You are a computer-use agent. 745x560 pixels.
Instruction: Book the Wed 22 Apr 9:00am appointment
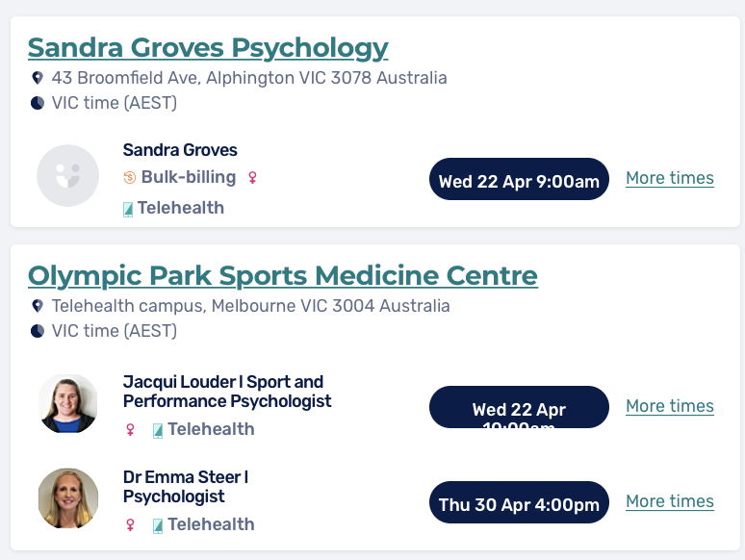point(519,180)
